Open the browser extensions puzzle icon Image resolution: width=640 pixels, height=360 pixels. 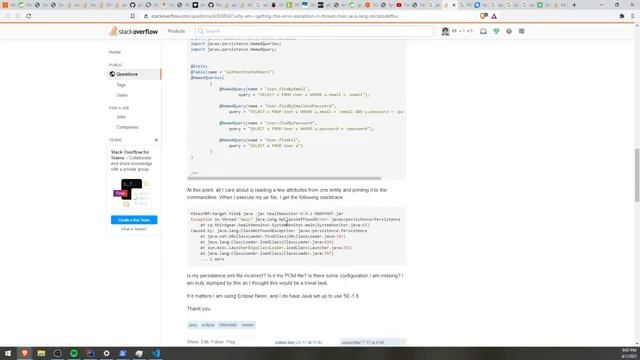[x=622, y=16]
